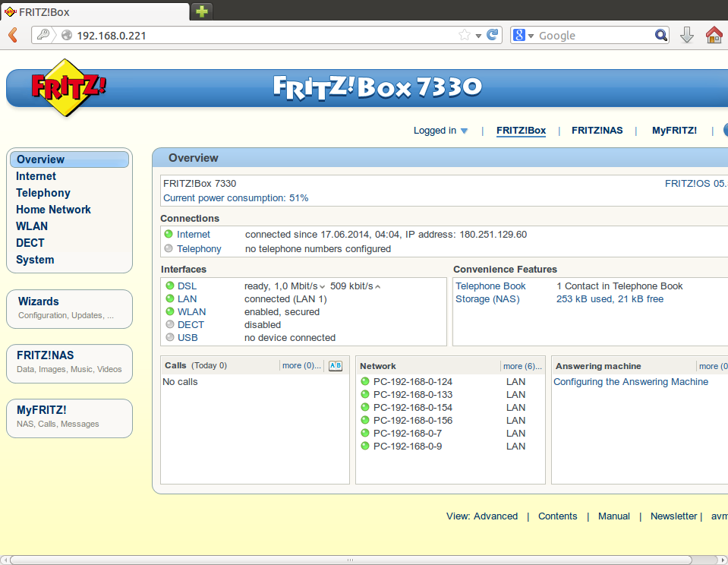Click the address bar showing 192.168.0.221
Screen dimensions: 728x565
tap(258, 36)
